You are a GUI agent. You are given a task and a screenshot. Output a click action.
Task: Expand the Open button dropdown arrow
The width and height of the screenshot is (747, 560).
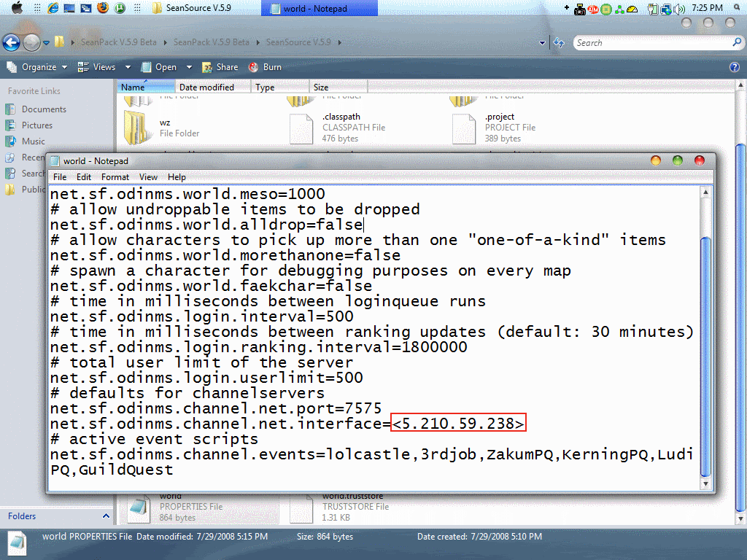click(189, 67)
